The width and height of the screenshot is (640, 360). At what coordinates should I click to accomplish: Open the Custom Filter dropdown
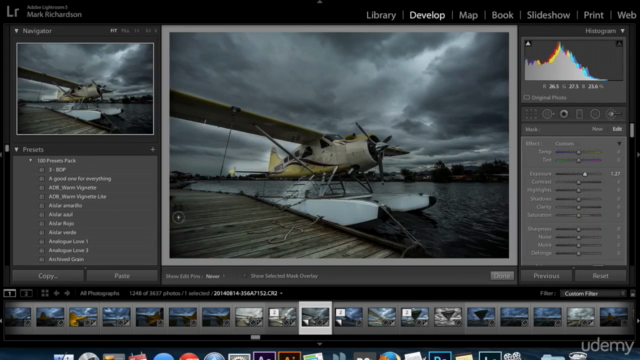coord(593,293)
